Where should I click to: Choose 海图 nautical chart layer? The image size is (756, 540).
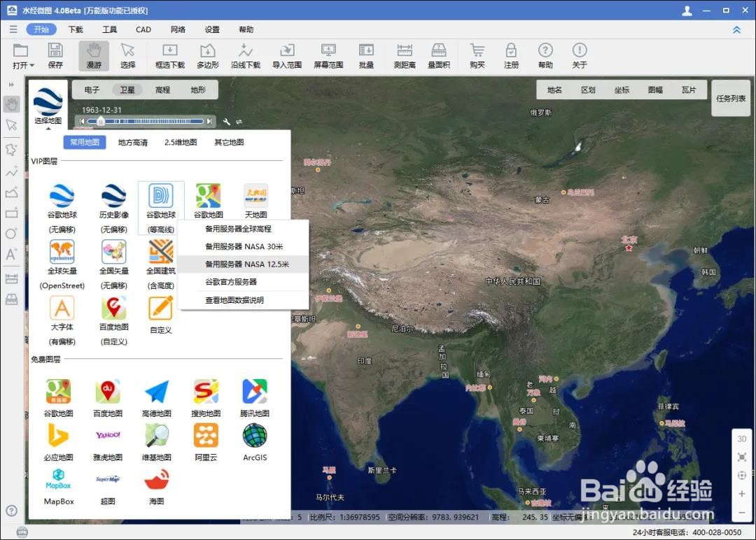[x=157, y=485]
